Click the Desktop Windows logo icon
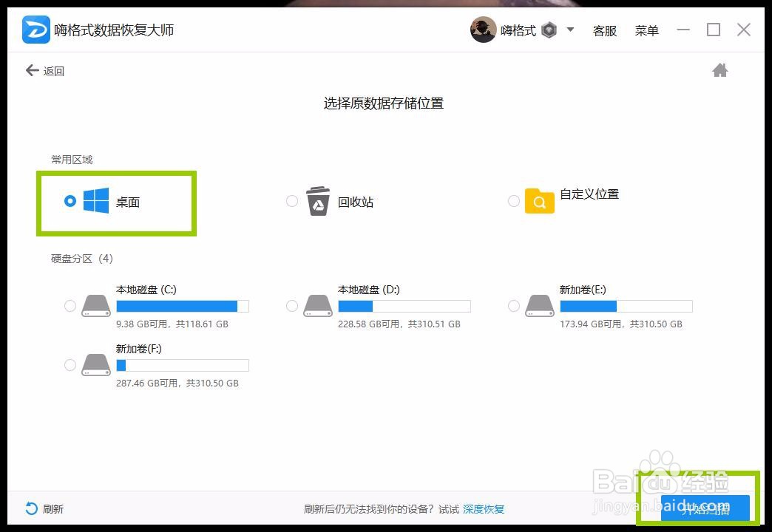 (97, 200)
